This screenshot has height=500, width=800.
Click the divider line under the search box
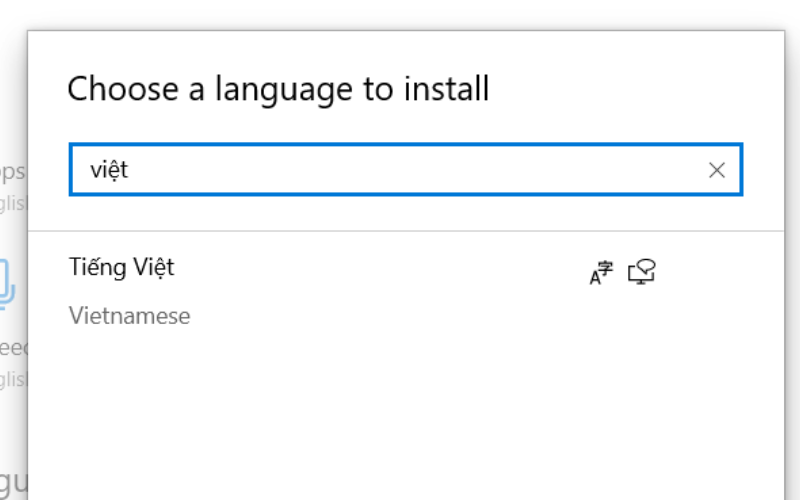click(400, 232)
